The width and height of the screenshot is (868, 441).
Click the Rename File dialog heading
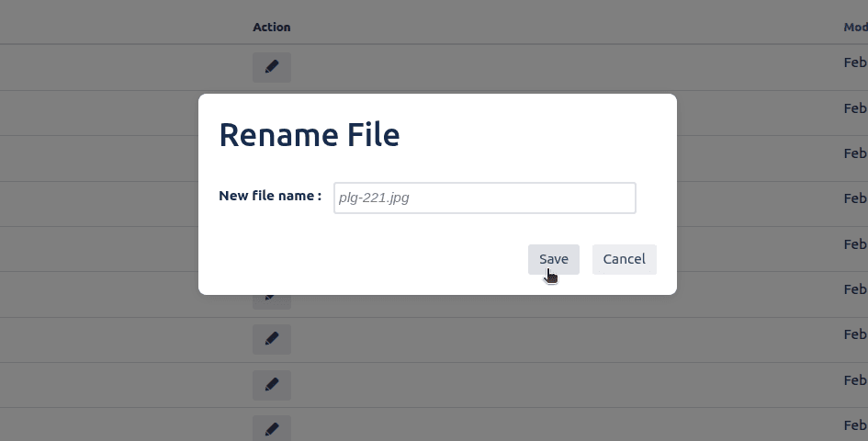[309, 135]
